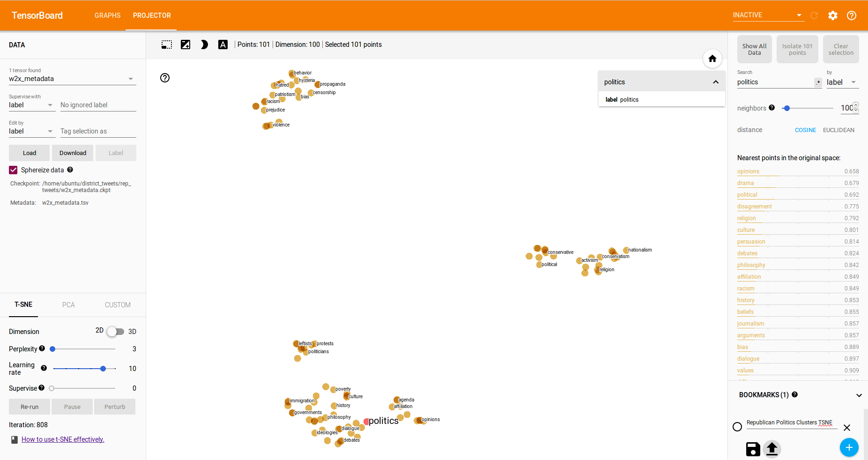The height and width of the screenshot is (460, 868).
Task: Save bookmarks with floppy disk icon
Action: pos(753,449)
